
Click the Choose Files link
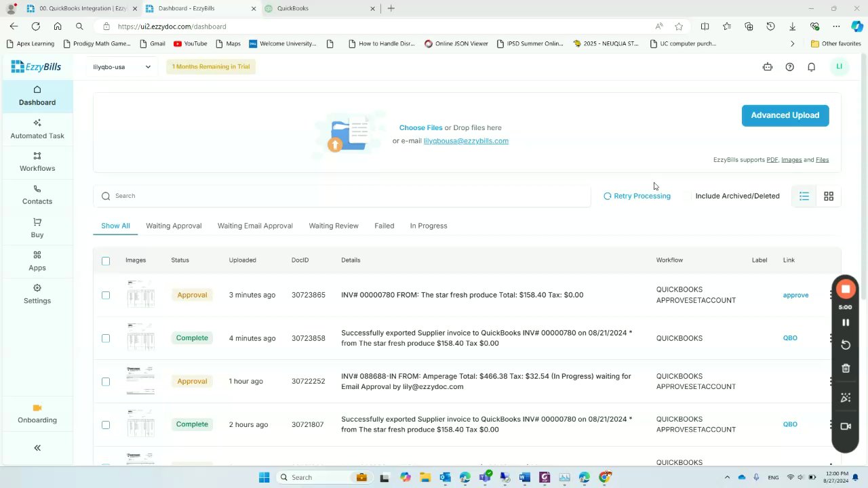(x=420, y=127)
